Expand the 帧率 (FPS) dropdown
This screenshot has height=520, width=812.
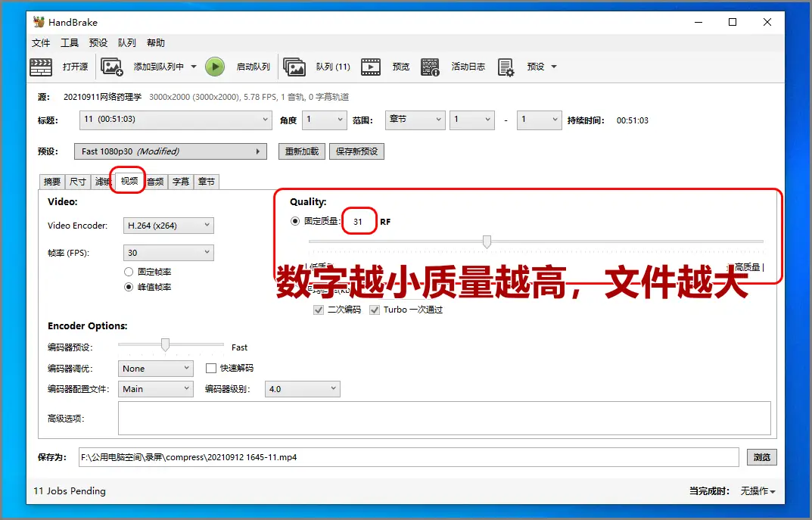(168, 253)
